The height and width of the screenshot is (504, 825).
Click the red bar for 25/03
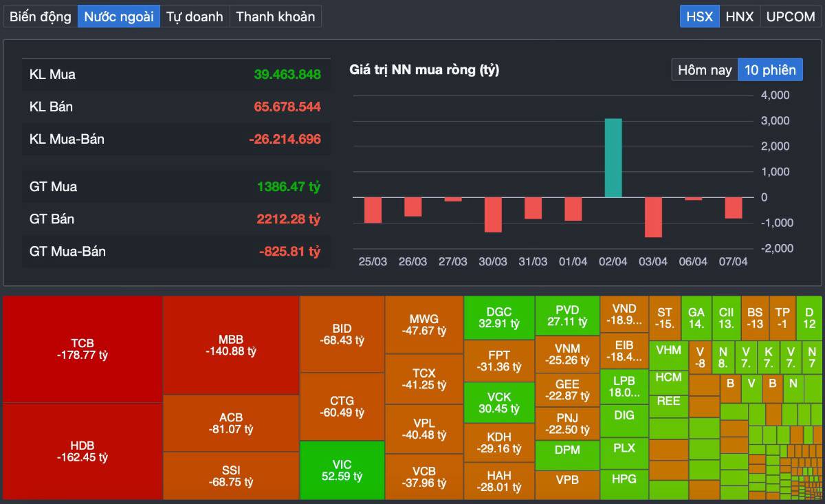coord(373,210)
